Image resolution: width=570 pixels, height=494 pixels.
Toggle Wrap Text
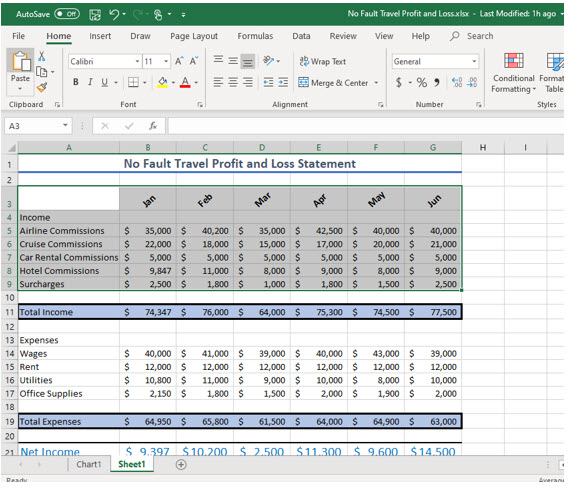[322, 61]
